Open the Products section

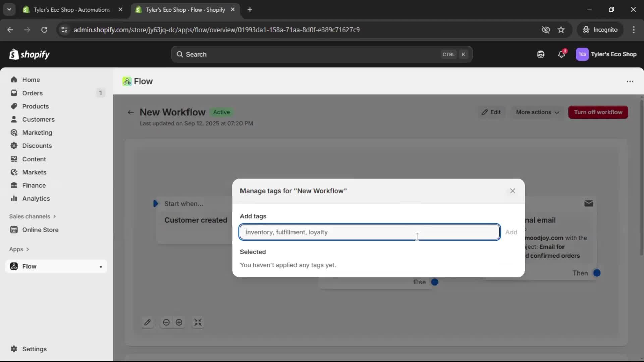36,106
